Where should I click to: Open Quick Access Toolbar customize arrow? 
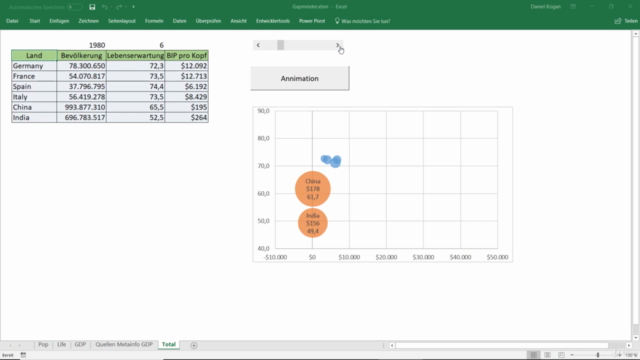[133, 7]
